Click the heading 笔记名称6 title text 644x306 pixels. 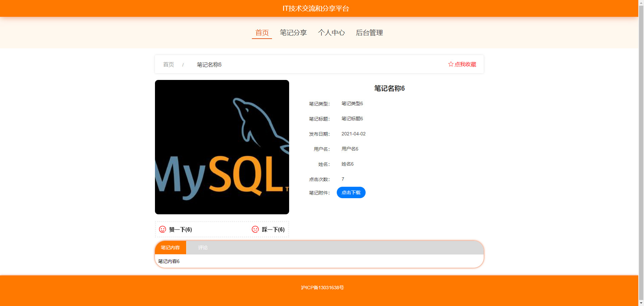(x=389, y=88)
